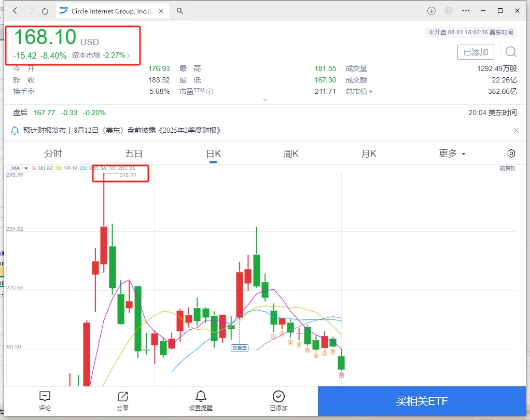530x420 pixels.
Task: Open search with the magnifier tab button
Action: point(180,11)
